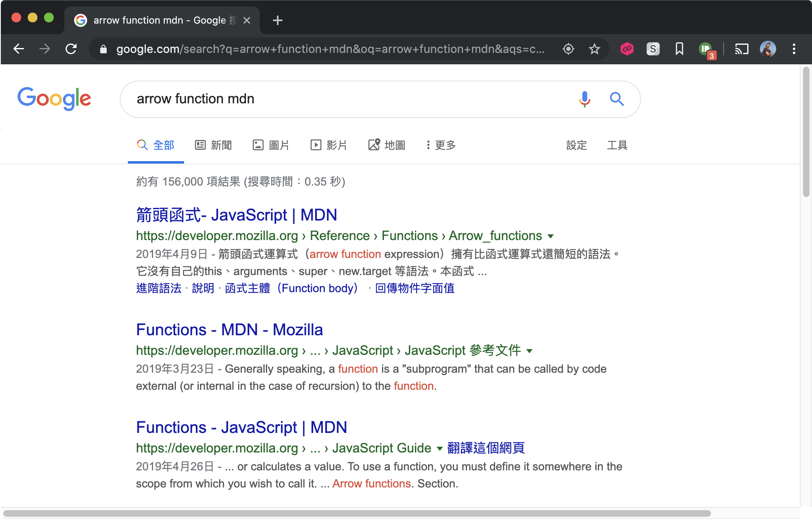Click the browser address bar URL

tap(330, 49)
